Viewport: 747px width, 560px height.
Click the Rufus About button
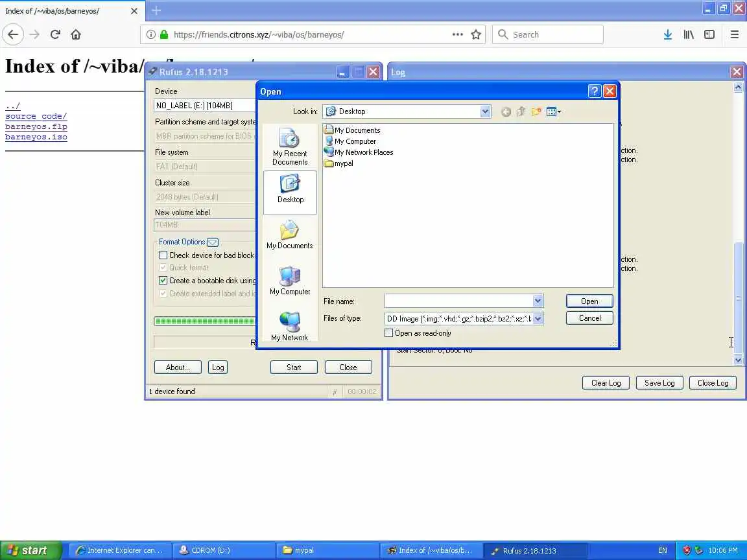click(178, 367)
